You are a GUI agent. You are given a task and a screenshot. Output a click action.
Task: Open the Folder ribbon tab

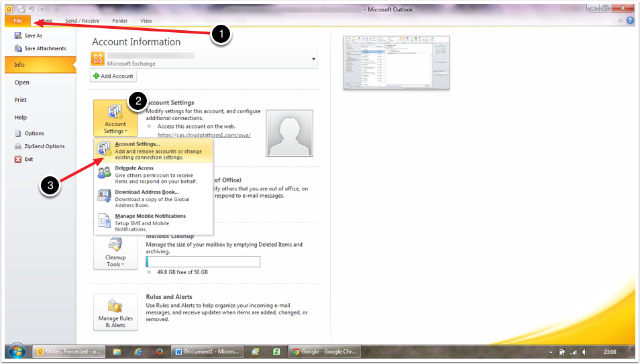pyautogui.click(x=119, y=21)
